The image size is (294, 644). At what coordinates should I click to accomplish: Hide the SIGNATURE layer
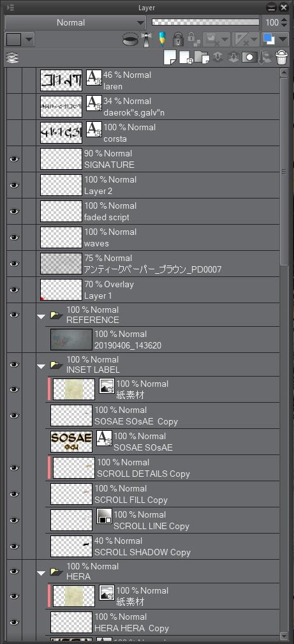pyautogui.click(x=15, y=159)
